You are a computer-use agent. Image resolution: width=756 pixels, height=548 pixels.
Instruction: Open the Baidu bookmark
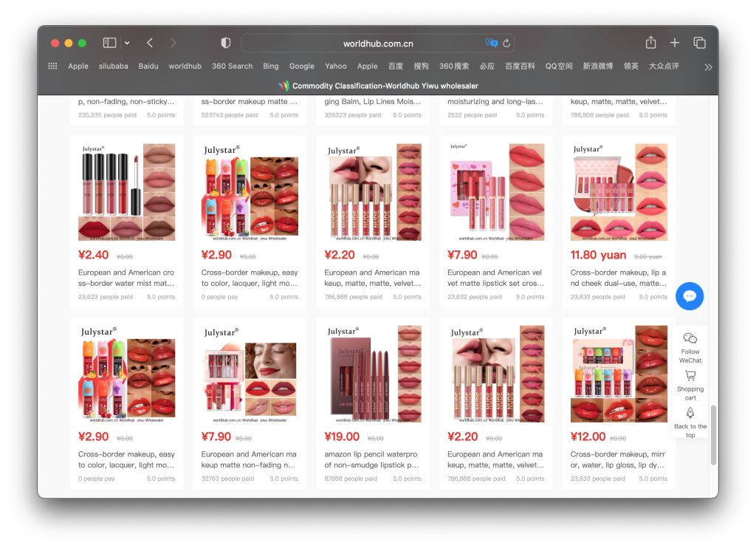pyautogui.click(x=148, y=66)
